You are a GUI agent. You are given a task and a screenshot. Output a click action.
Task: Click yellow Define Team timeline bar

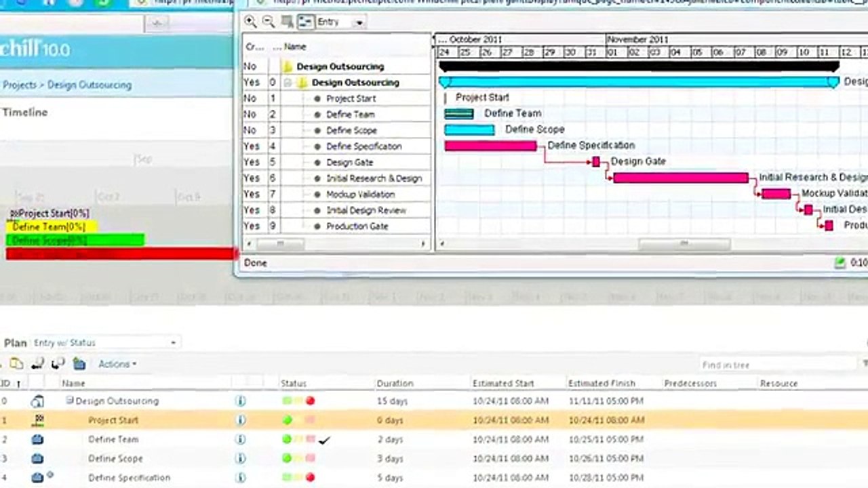point(52,227)
